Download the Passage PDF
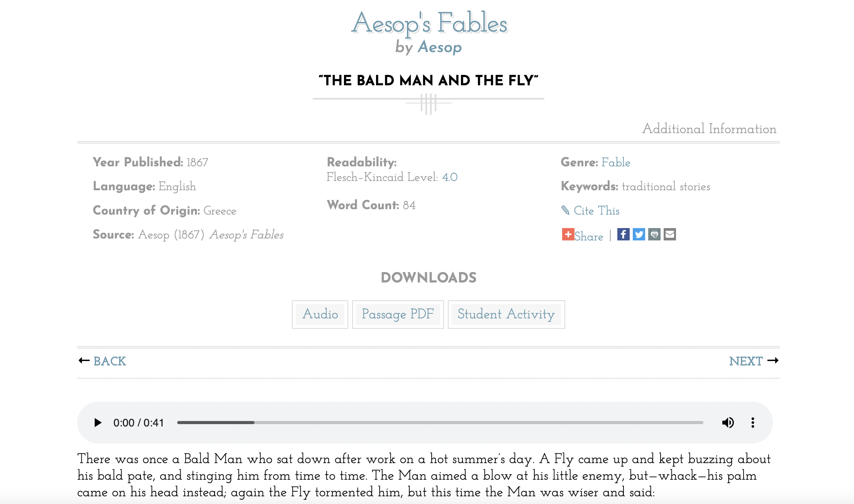This screenshot has width=854, height=504. tap(398, 315)
